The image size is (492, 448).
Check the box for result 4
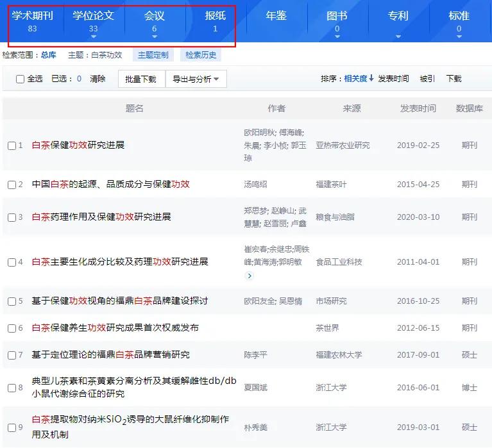(12, 262)
